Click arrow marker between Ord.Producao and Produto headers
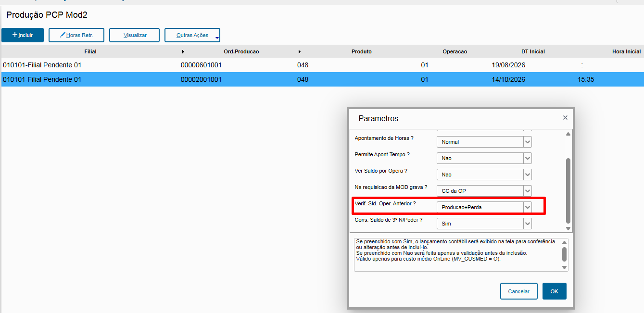Viewport: 644px width, 313px height. pyautogui.click(x=300, y=51)
